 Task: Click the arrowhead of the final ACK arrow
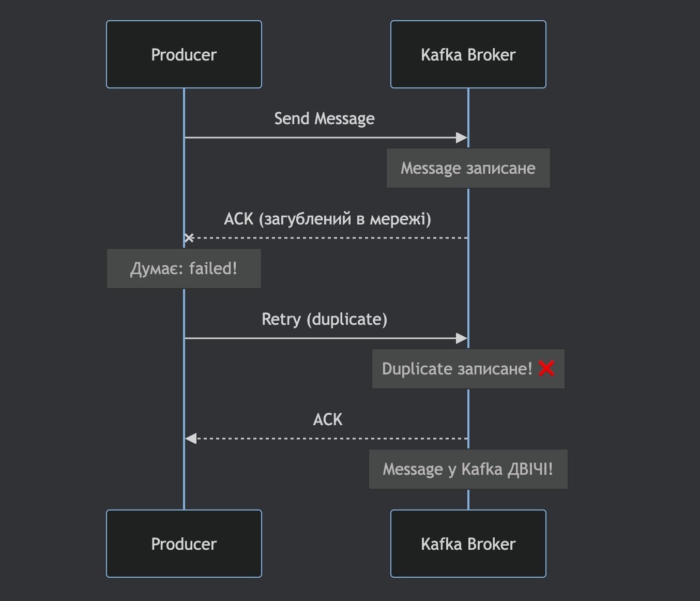click(x=191, y=439)
